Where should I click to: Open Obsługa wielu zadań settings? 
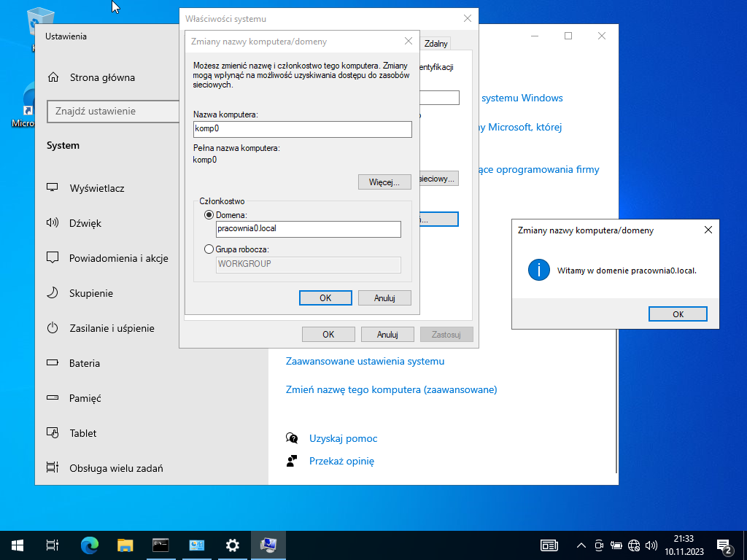116,468
